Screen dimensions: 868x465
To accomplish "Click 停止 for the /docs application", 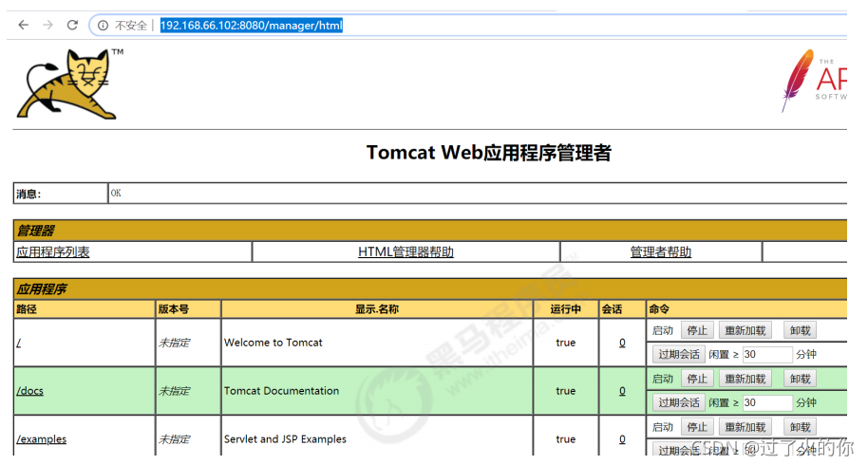I will click(697, 379).
